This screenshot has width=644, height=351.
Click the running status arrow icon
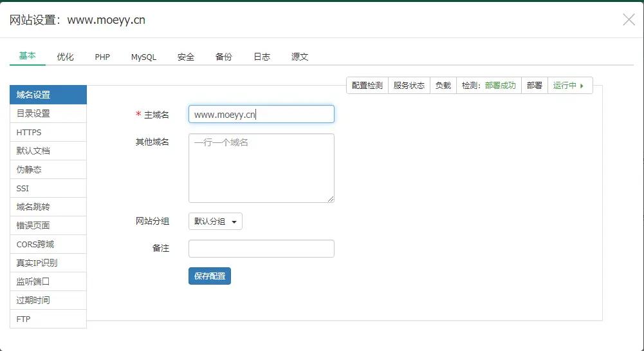pos(582,86)
